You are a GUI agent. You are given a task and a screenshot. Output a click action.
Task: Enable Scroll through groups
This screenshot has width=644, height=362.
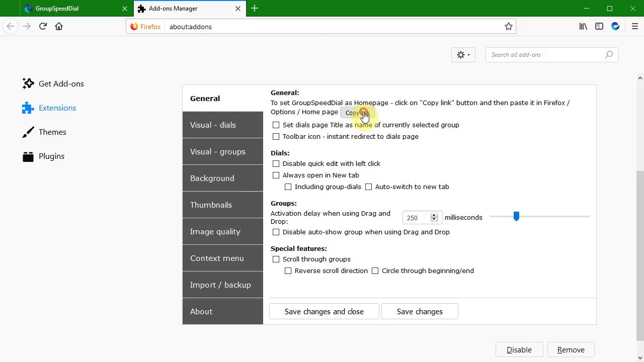tap(276, 259)
